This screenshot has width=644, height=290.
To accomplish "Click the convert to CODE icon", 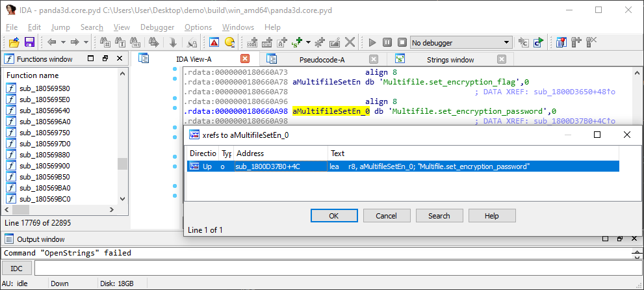I will click(252, 42).
